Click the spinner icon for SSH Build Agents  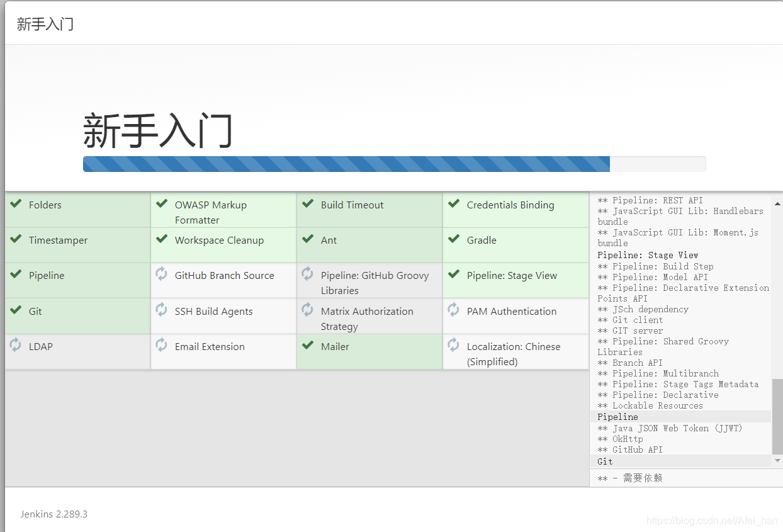click(x=162, y=310)
